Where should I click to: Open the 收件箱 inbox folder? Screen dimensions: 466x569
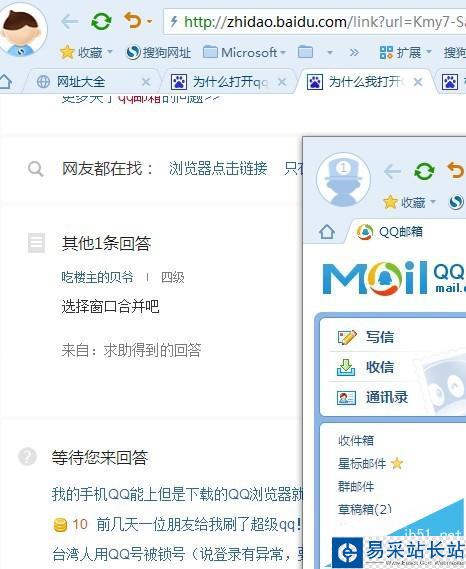point(356,441)
